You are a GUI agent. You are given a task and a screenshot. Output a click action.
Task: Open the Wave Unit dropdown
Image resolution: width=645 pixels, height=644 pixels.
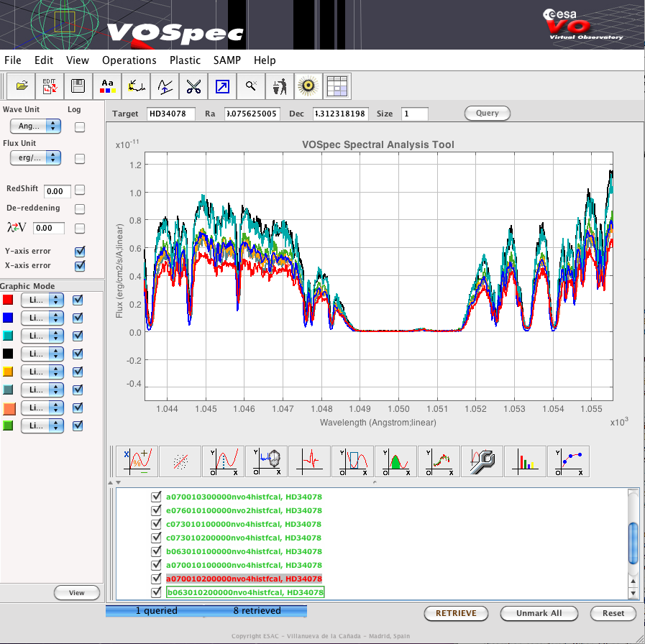(35, 126)
